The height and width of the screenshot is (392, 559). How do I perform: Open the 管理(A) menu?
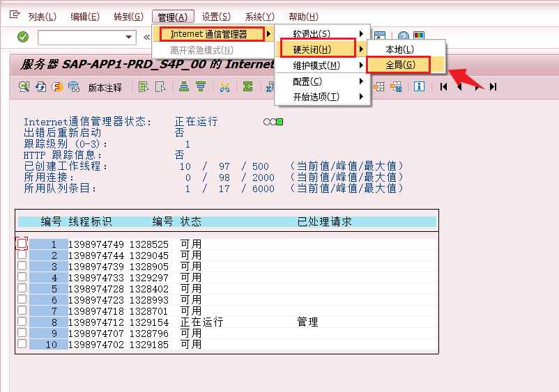173,17
